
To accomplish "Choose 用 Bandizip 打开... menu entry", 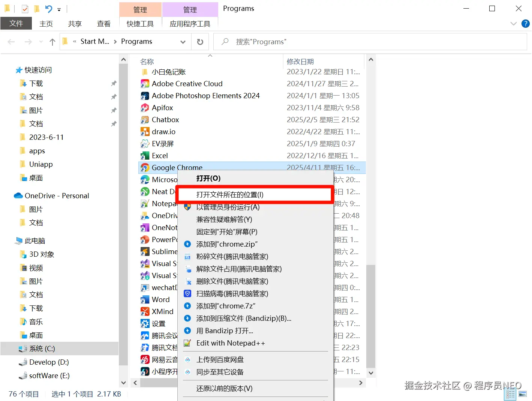I will coord(255,331).
